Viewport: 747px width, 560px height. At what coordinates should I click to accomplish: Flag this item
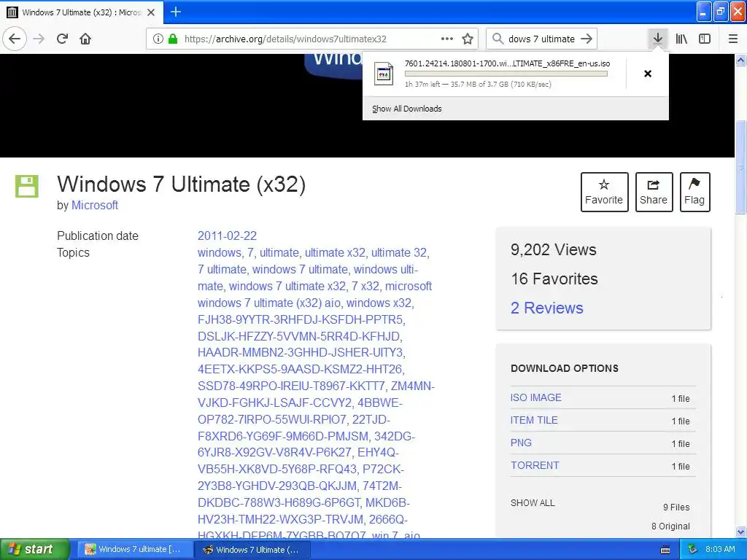[694, 192]
